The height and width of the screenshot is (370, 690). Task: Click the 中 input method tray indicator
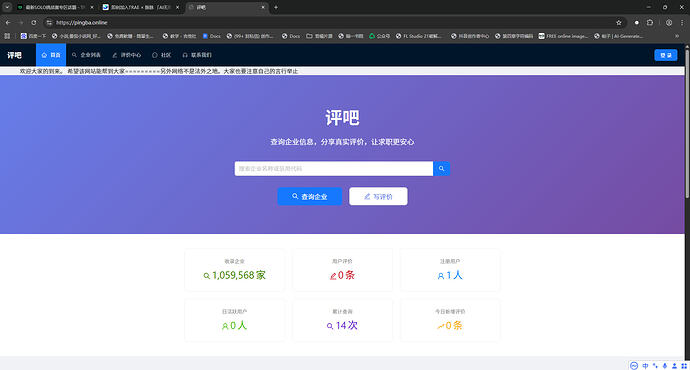pos(645,366)
